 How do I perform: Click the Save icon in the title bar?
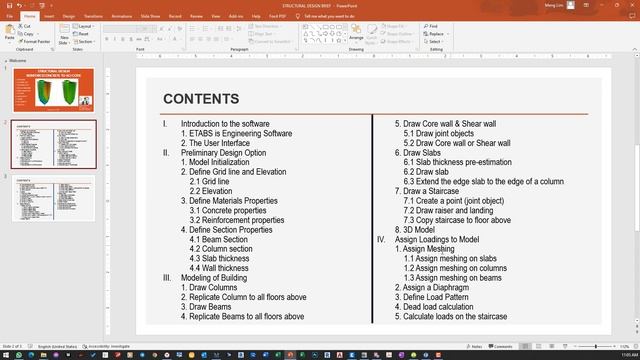pyautogui.click(x=9, y=5)
